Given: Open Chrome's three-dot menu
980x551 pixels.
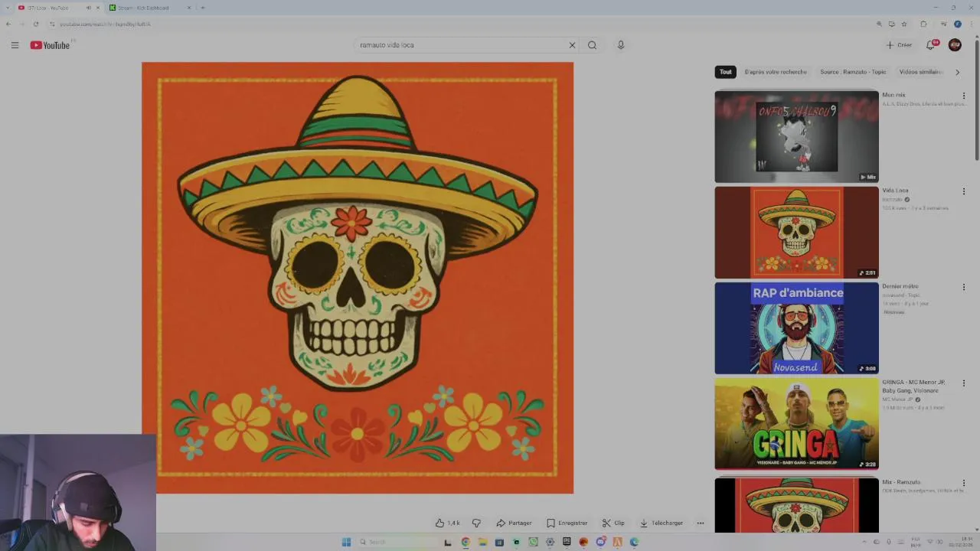Looking at the screenshot, I should click(x=972, y=24).
